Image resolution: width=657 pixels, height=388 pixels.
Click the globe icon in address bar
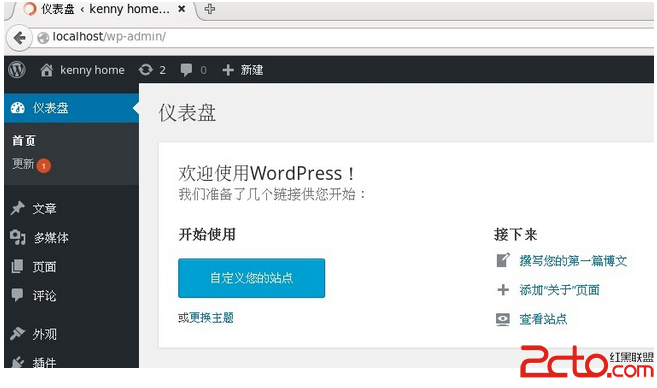(x=43, y=38)
